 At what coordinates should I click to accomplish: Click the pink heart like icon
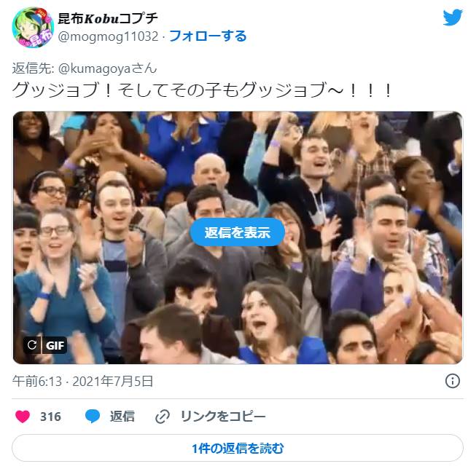click(x=23, y=417)
